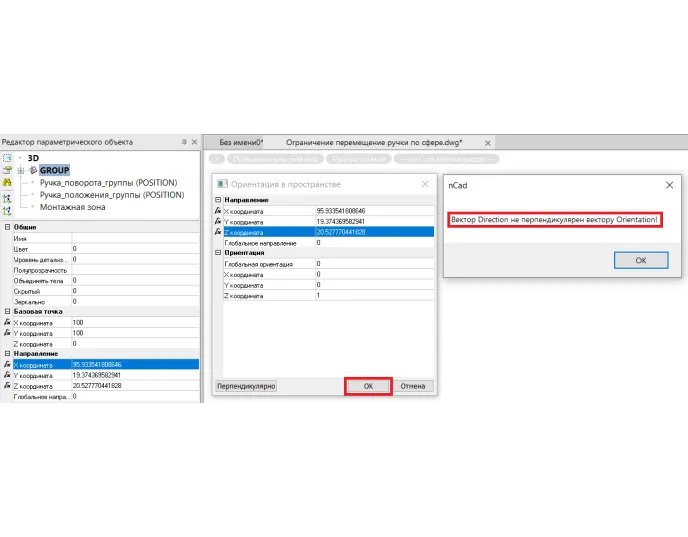The height and width of the screenshot is (537, 688).
Task: Click the Orientation X coordinate value in the dialog
Action: 375,274
